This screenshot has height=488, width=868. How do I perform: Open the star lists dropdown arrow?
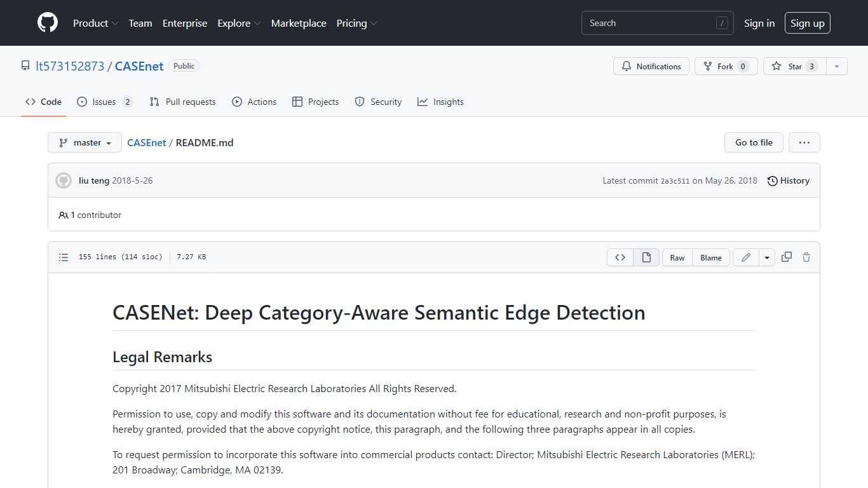pyautogui.click(x=837, y=66)
